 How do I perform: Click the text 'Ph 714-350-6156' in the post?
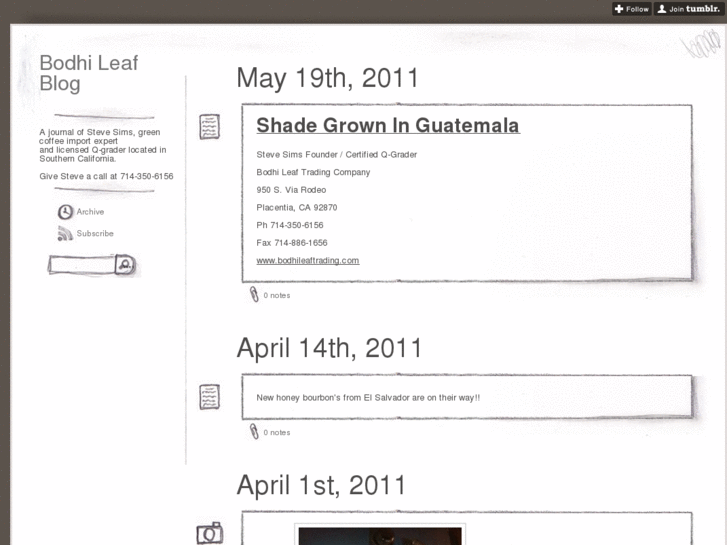coord(290,225)
